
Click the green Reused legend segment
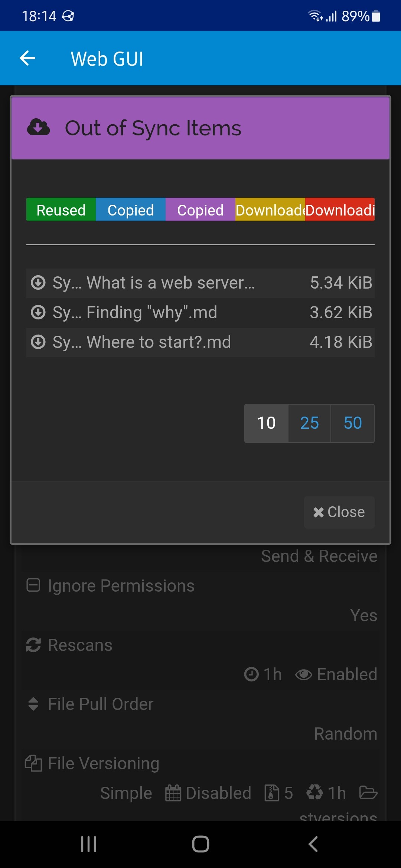coord(61,210)
